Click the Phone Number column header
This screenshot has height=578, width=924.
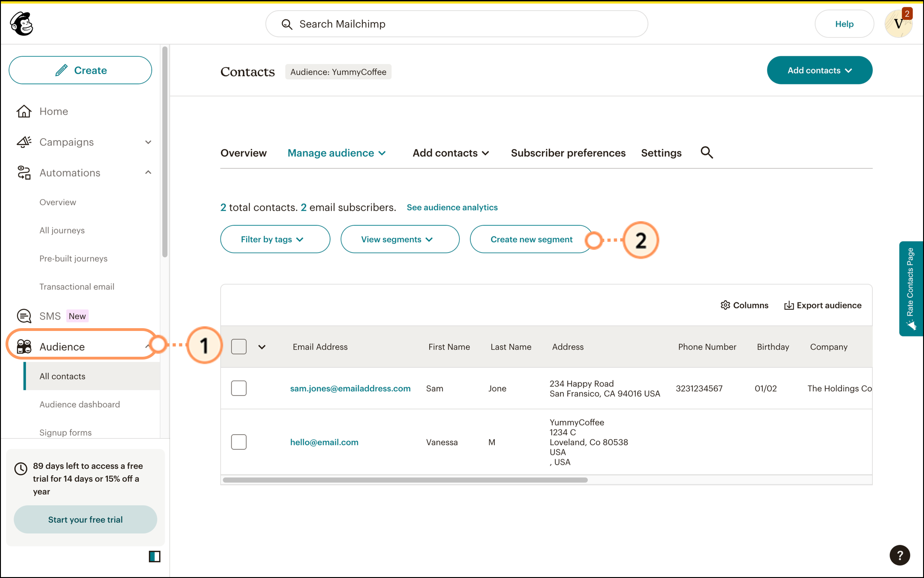tap(707, 347)
